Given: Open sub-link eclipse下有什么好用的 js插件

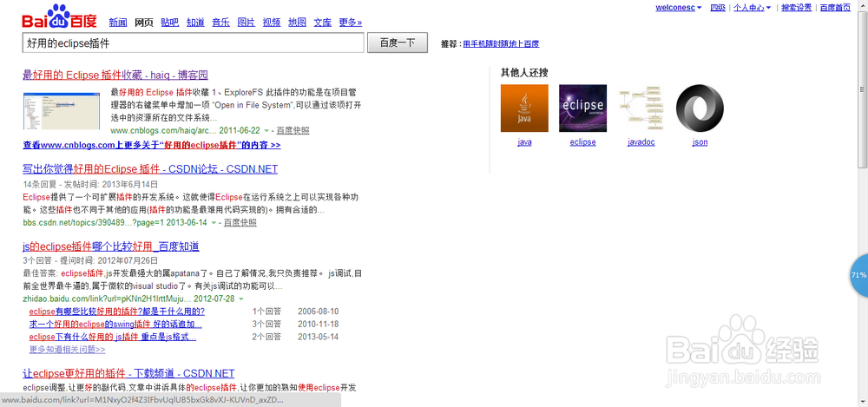Looking at the screenshot, I should [x=112, y=337].
